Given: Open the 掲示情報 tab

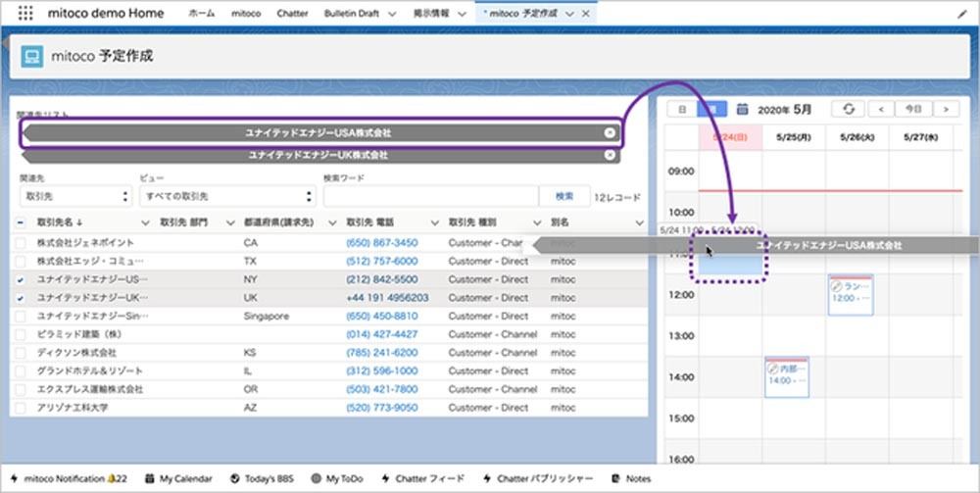Looking at the screenshot, I should tap(431, 13).
